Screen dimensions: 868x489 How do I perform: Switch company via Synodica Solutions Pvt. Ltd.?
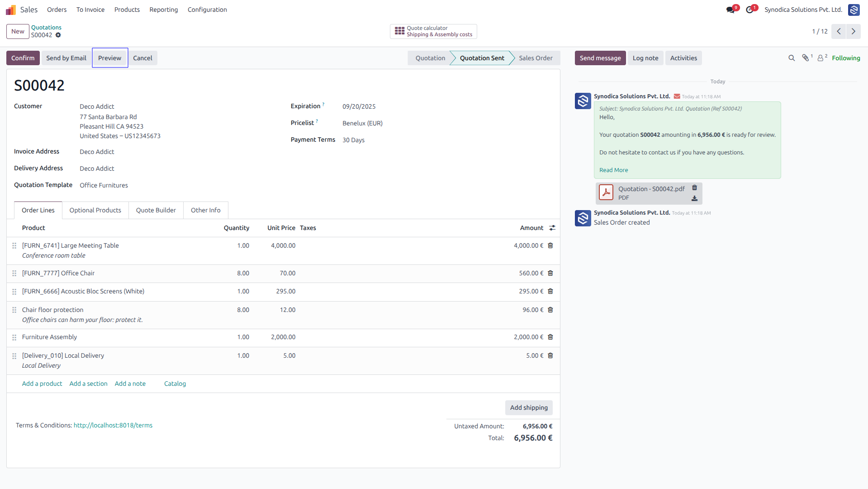coord(803,10)
